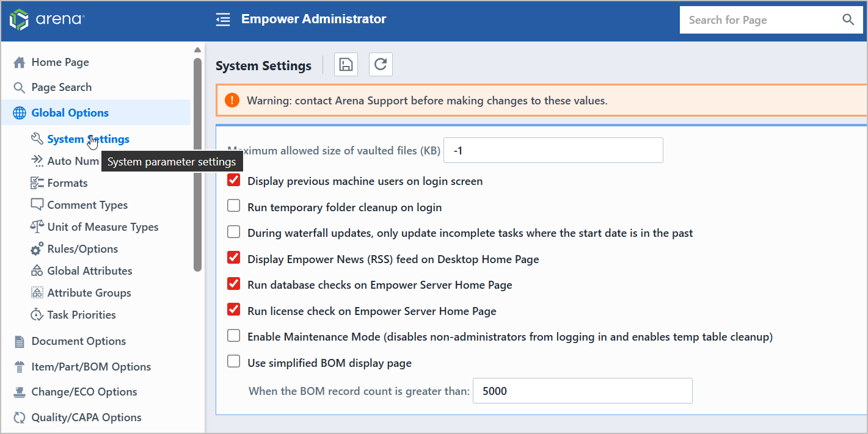The height and width of the screenshot is (434, 868).
Task: Open Comment Types under Global Options
Action: 87,205
